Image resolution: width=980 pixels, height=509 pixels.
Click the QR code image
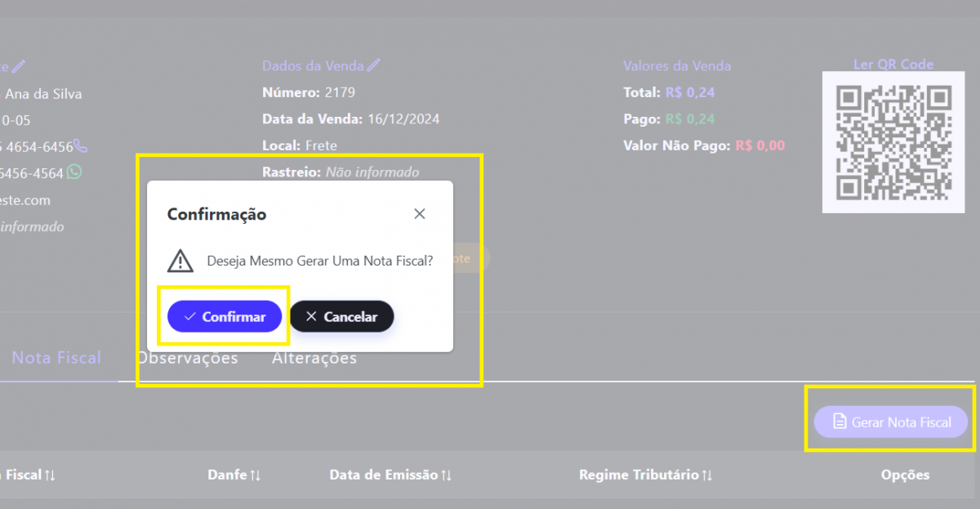pyautogui.click(x=893, y=142)
